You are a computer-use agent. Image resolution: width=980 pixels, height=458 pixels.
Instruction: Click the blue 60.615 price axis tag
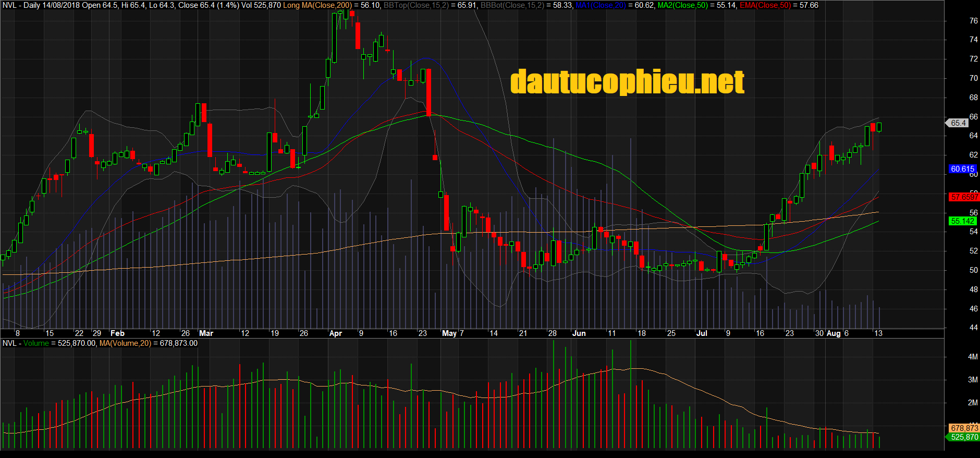click(x=962, y=169)
